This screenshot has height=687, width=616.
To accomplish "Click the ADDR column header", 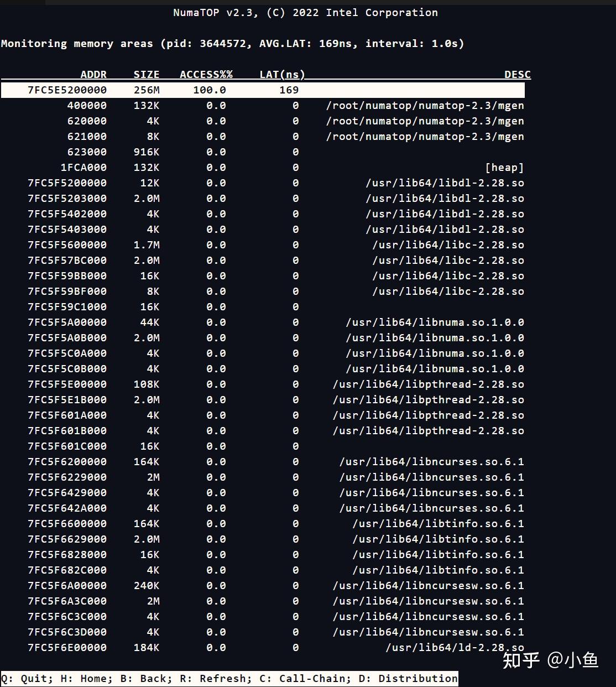I will [93, 74].
